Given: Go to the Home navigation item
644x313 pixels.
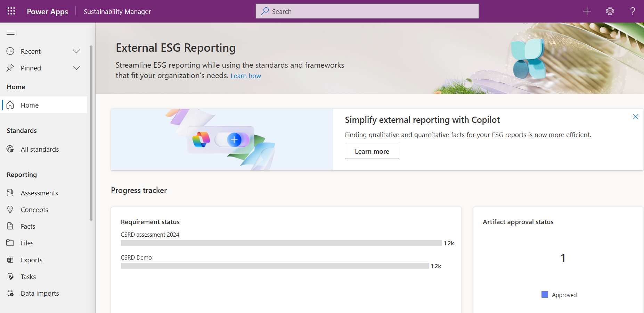Looking at the screenshot, I should tap(44, 105).
